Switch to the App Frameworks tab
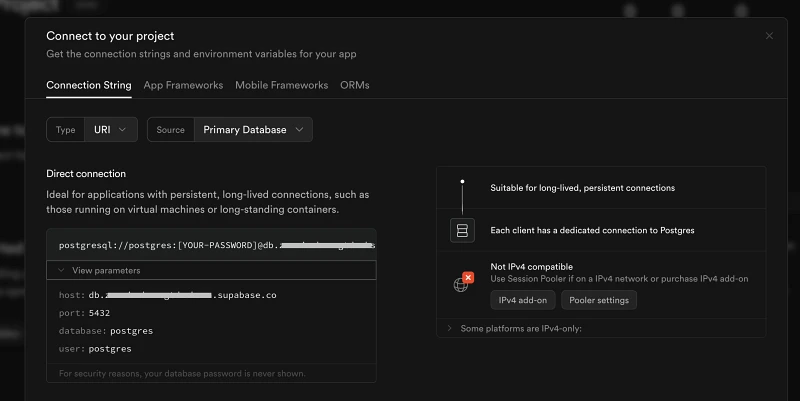The image size is (800, 401). 183,85
